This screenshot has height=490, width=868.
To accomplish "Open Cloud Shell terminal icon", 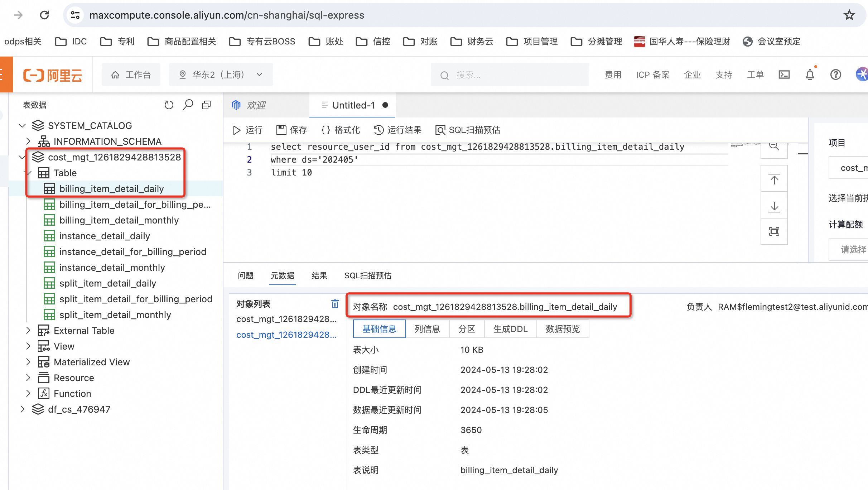I will (x=784, y=75).
